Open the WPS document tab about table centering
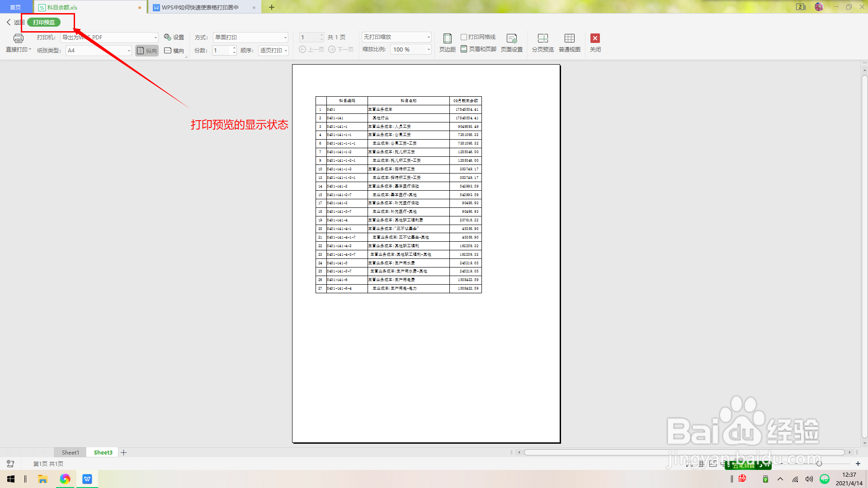Image resolution: width=868 pixels, height=488 pixels. [200, 7]
